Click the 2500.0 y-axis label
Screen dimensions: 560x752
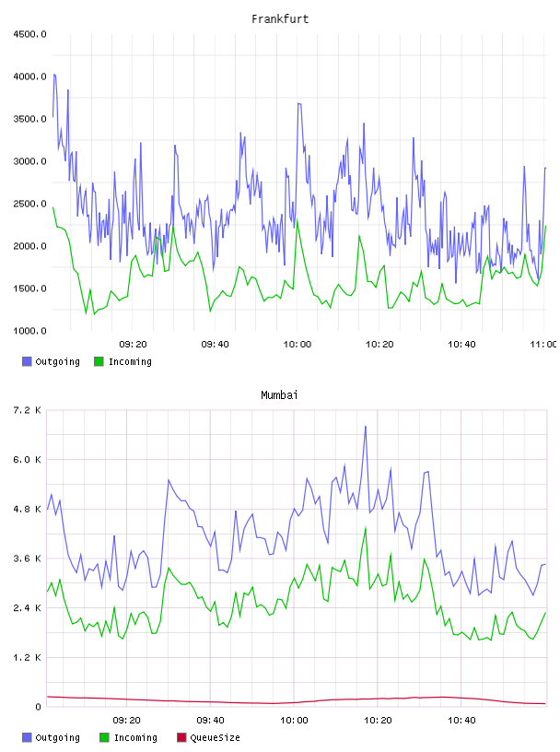[29, 204]
